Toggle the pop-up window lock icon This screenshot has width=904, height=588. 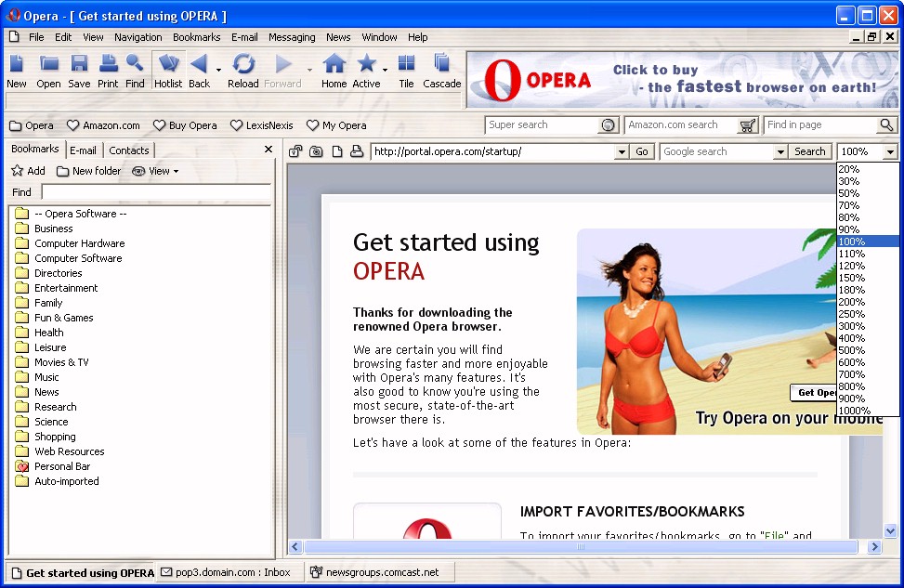pos(295,151)
